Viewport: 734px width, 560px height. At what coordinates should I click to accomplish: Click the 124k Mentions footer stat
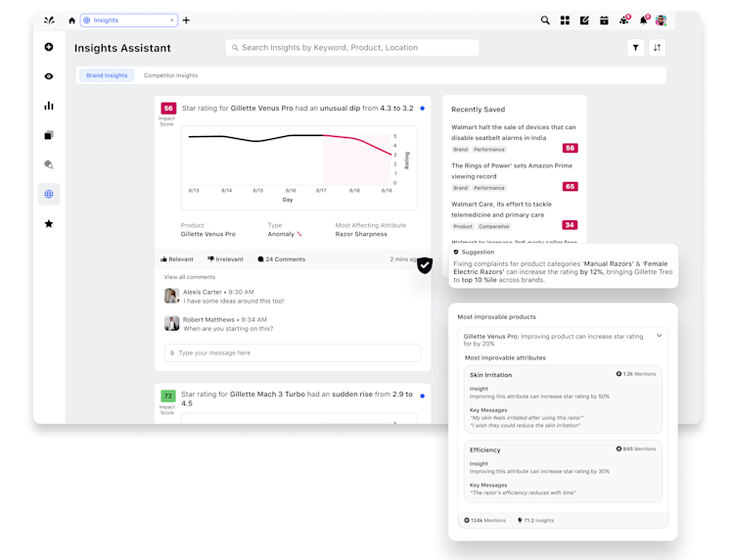485,520
